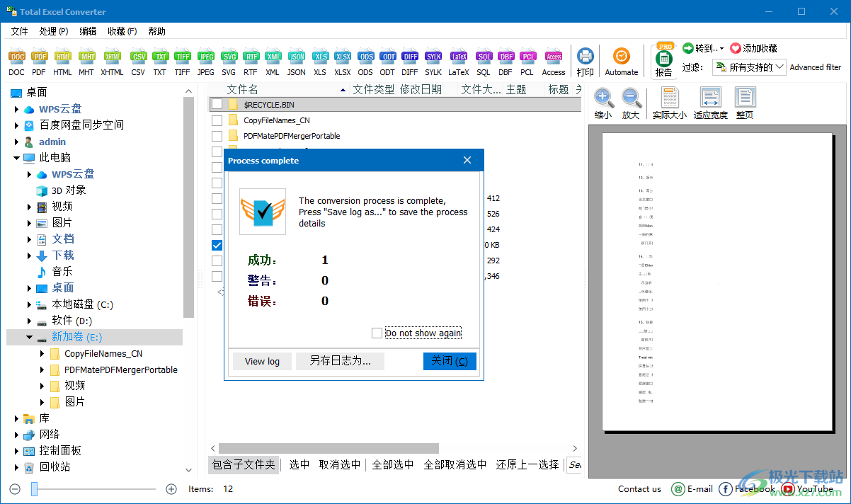The width and height of the screenshot is (851, 504).
Task: Choose PDF as output format
Action: (39, 62)
